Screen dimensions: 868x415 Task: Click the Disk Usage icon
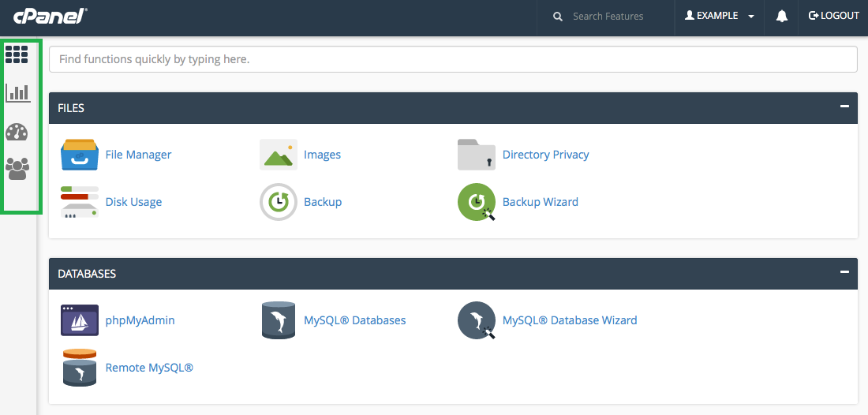pyautogui.click(x=80, y=202)
